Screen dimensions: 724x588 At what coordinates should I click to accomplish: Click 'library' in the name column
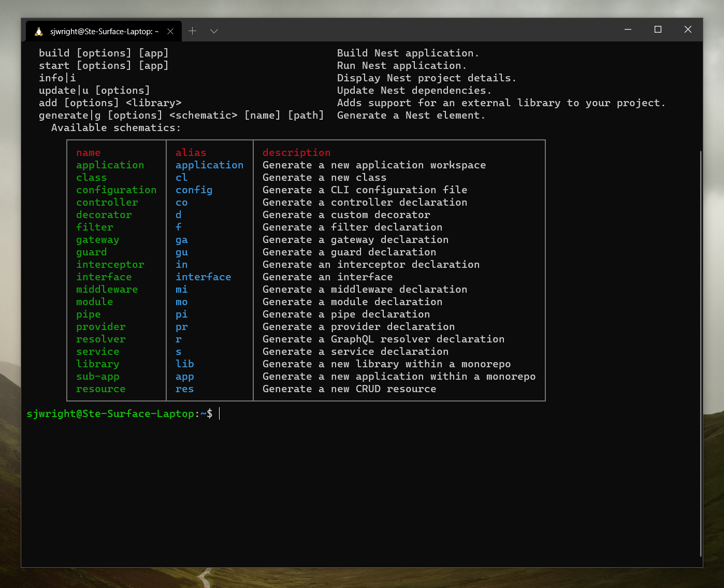98,364
